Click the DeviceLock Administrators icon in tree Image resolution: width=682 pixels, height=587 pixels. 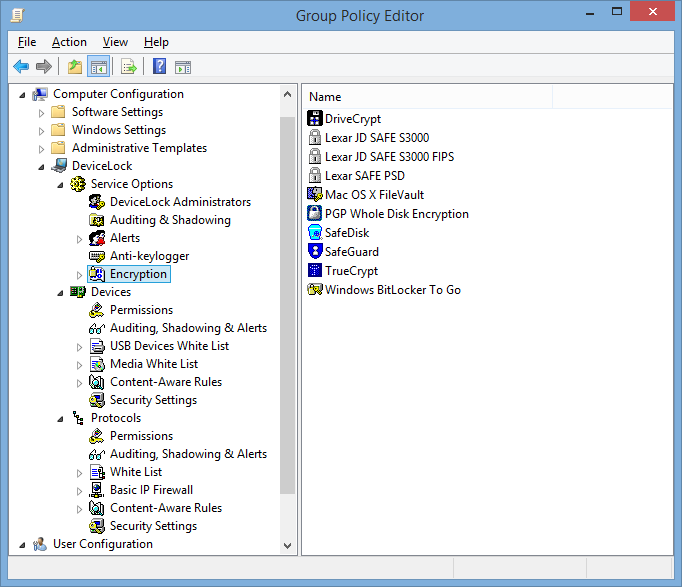97,202
